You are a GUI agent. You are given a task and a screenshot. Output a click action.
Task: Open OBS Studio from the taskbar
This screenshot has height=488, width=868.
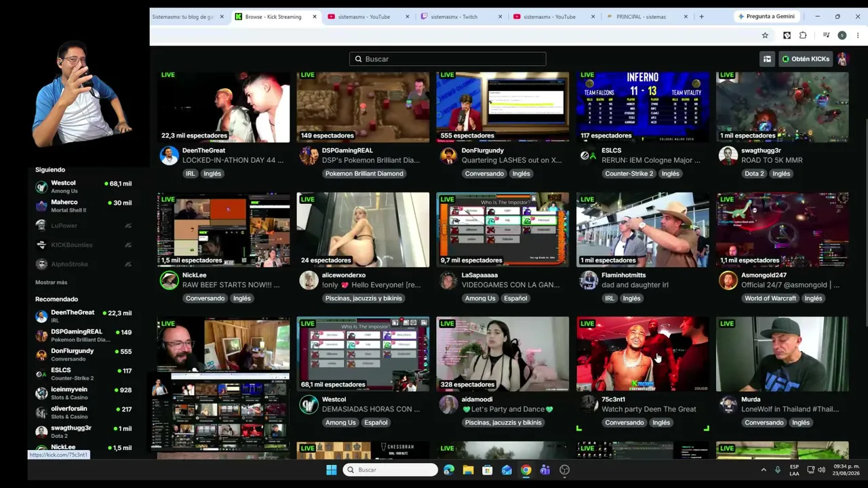tap(564, 470)
